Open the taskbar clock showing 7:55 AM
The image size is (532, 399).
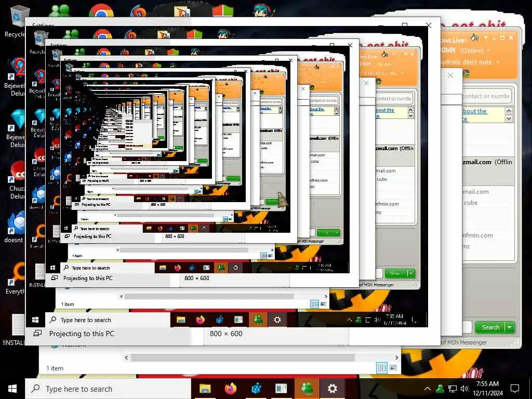tap(487, 389)
